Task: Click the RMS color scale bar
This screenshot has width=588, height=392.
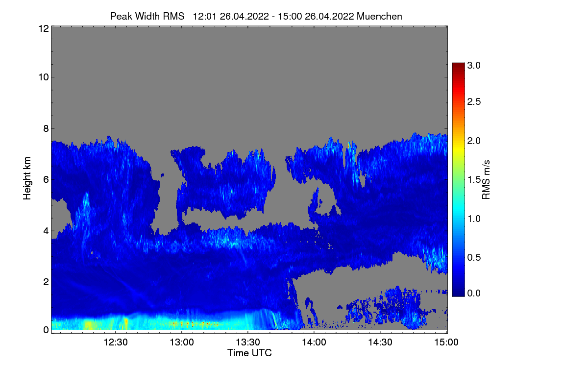Action: [x=458, y=180]
